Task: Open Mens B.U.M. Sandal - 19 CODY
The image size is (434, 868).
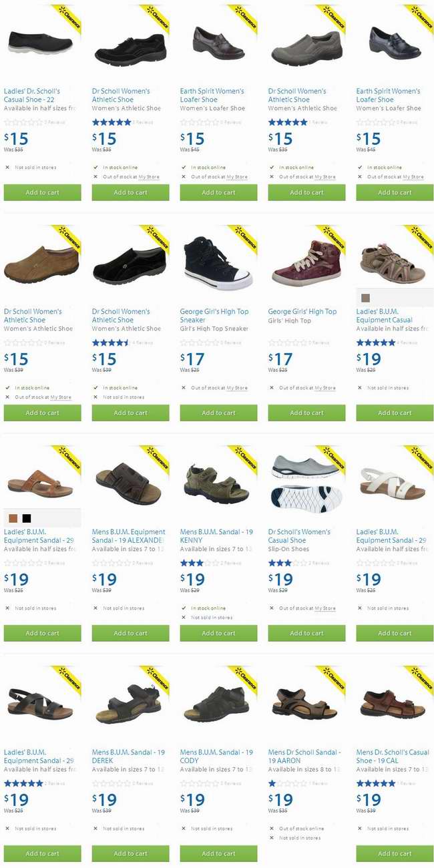Action: [x=216, y=756]
